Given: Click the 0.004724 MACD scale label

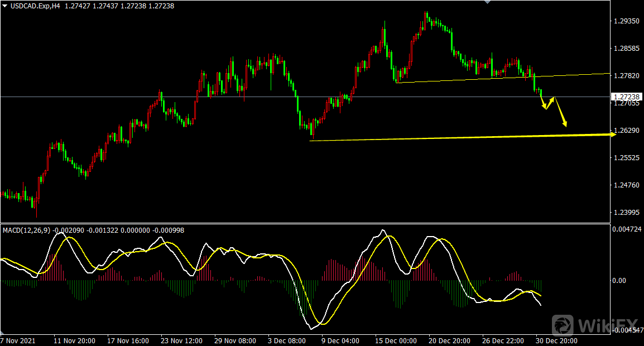Looking at the screenshot, I should pyautogui.click(x=626, y=229).
